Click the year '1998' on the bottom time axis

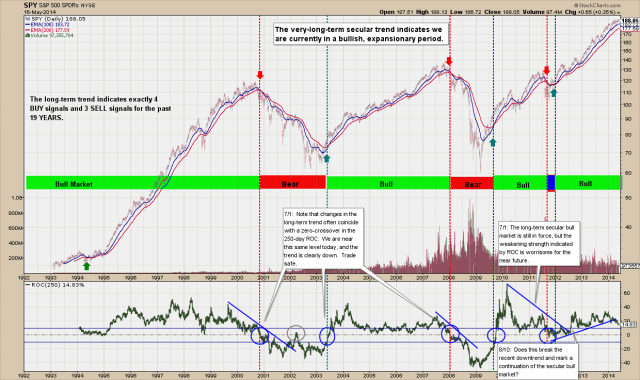click(184, 376)
